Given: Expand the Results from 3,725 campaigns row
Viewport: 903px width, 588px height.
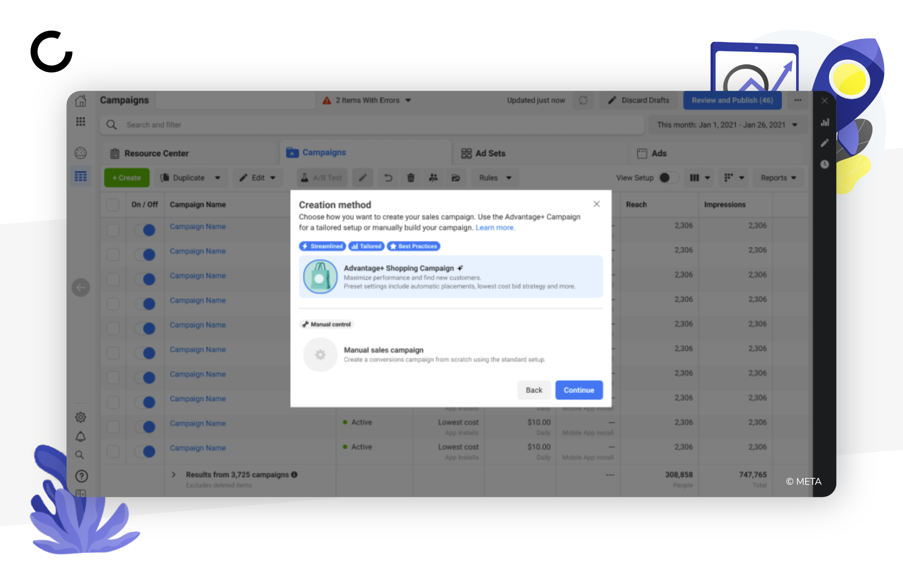Looking at the screenshot, I should coord(174,475).
